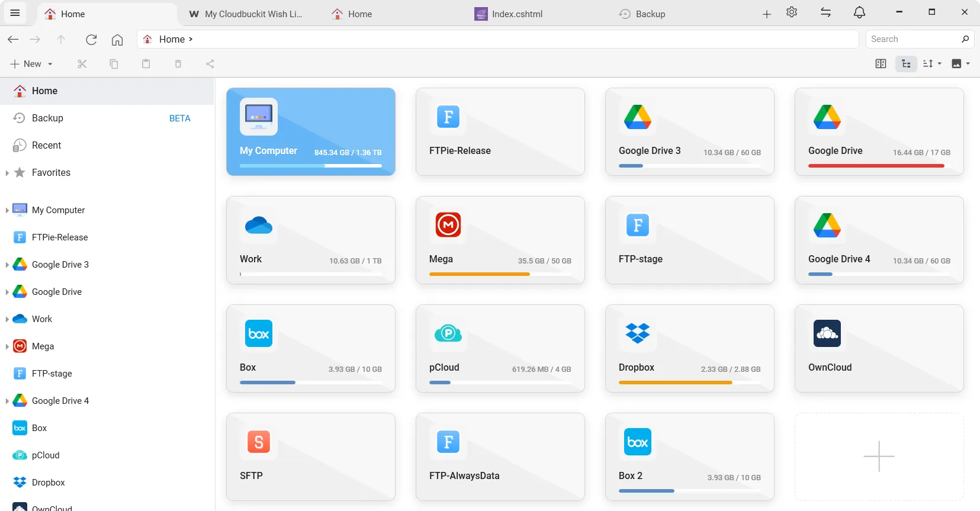Open the Google Drive 4 tile
980x511 pixels.
click(x=879, y=240)
